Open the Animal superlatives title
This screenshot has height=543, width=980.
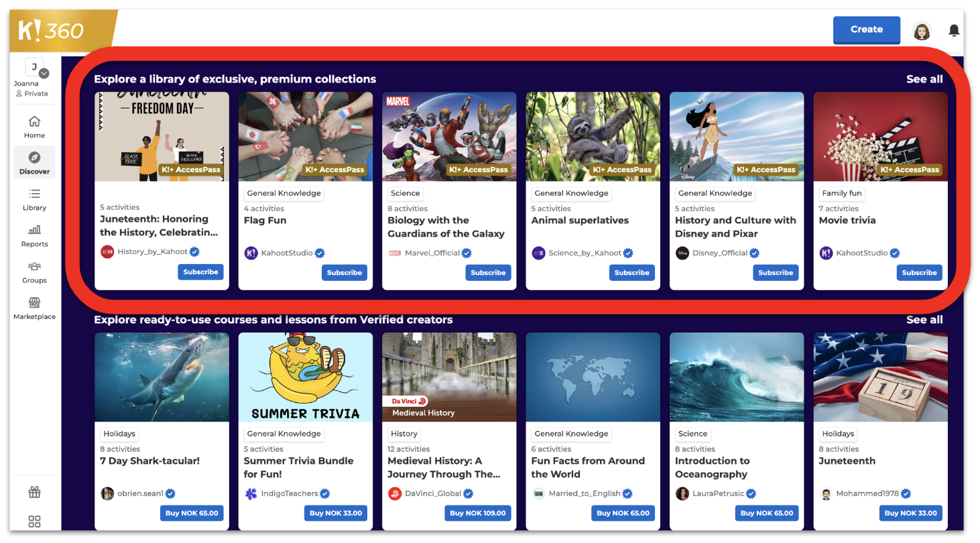(x=580, y=221)
